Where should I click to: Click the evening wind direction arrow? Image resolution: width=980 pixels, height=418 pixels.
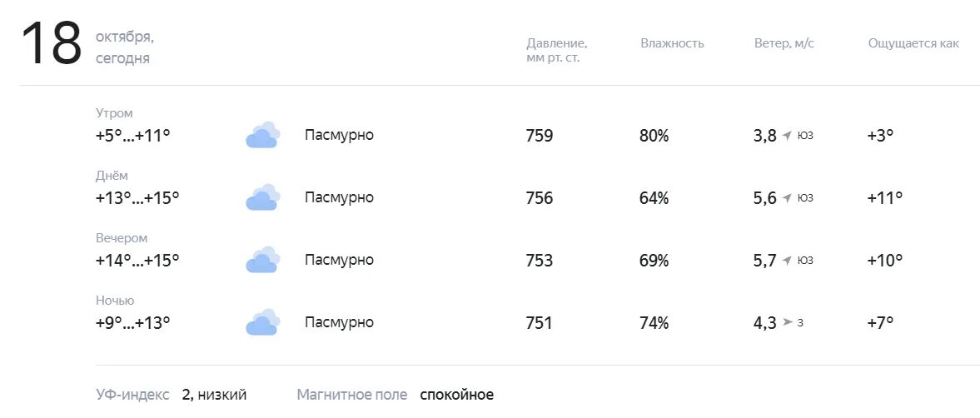click(787, 261)
